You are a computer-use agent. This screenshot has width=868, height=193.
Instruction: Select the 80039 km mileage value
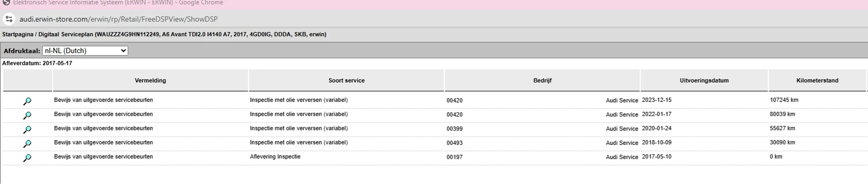coord(782,114)
